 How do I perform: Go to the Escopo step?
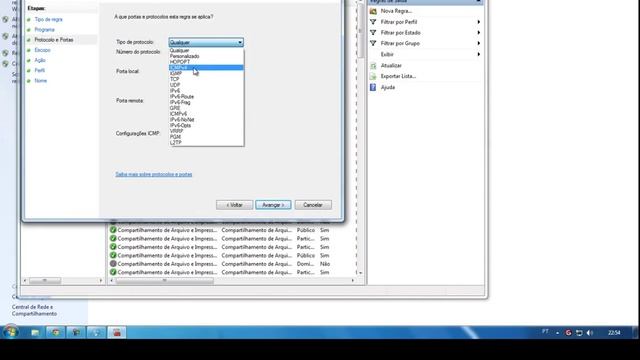[42, 50]
